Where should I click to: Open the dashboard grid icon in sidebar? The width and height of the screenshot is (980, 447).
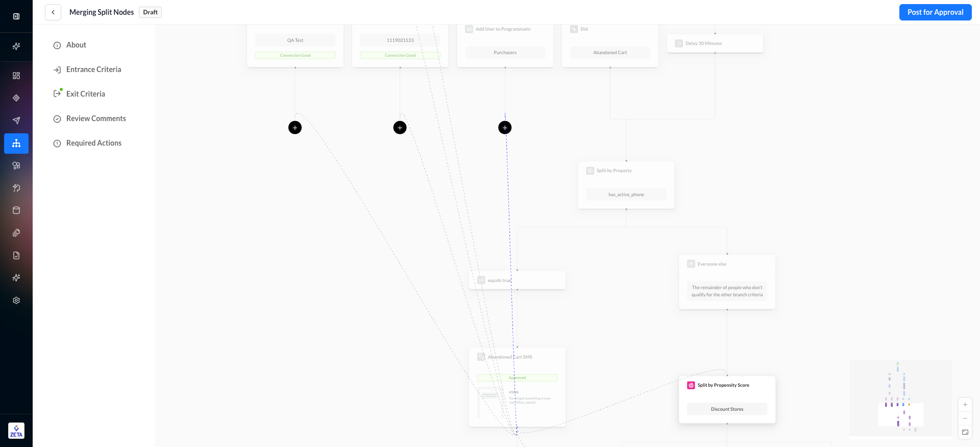click(16, 76)
